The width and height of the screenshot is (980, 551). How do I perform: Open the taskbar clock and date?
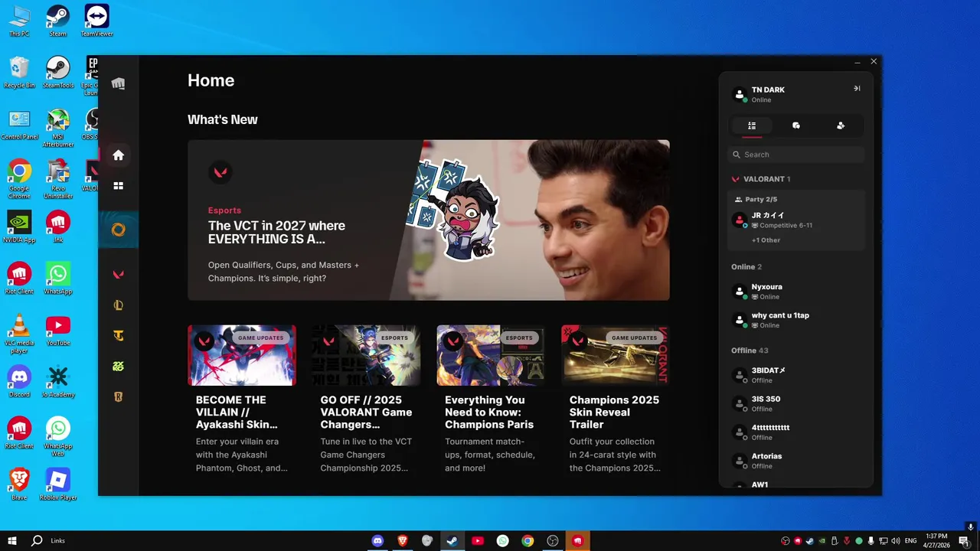click(936, 540)
